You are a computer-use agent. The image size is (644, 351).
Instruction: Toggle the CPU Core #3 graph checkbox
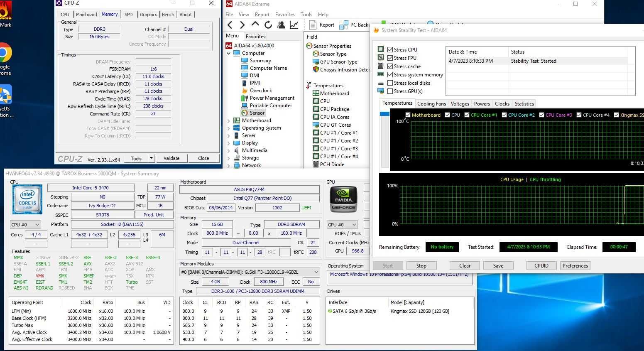click(x=541, y=115)
